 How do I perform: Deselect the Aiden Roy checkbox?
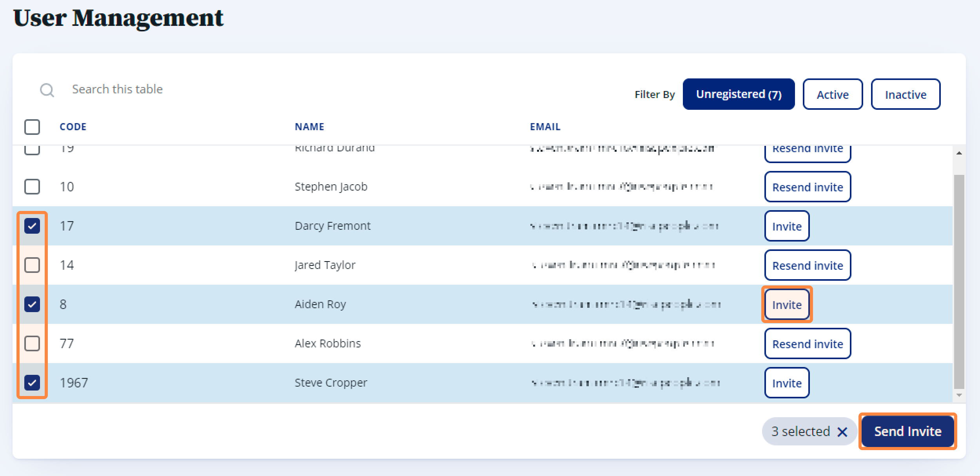[32, 304]
